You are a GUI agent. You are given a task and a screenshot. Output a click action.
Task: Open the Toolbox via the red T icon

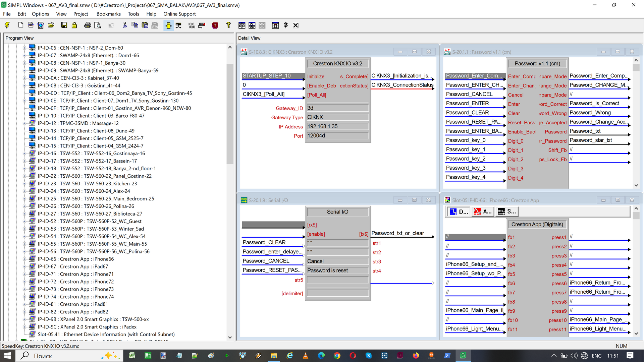[x=215, y=25]
